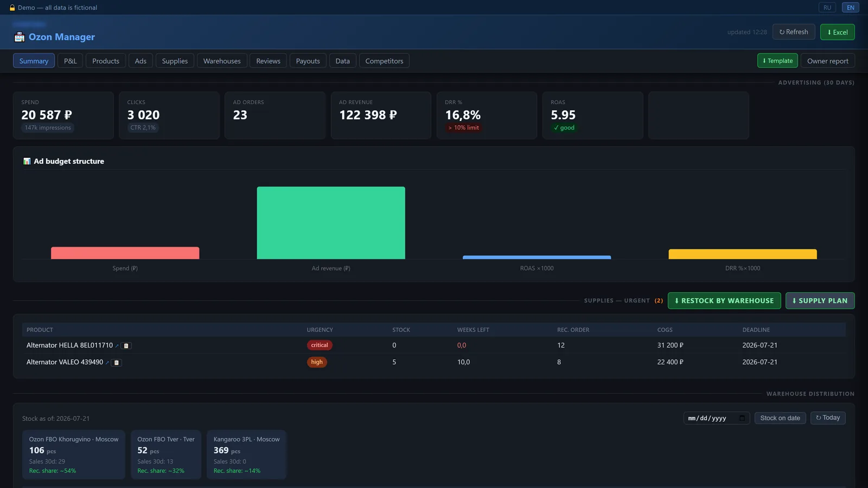Open the Kangaroo 3PL Moscow warehouse card
868x488 pixels.
pyautogui.click(x=246, y=454)
